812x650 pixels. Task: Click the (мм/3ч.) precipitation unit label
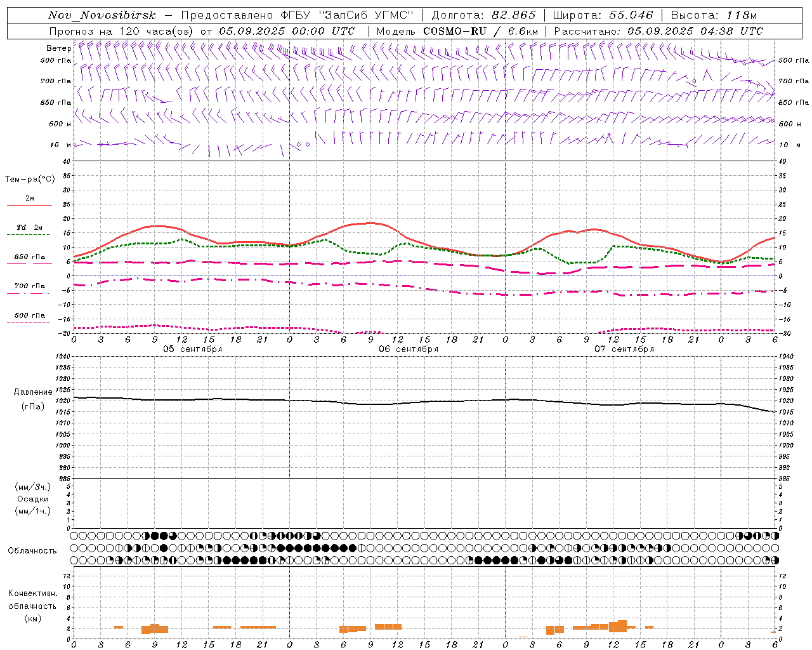32,487
